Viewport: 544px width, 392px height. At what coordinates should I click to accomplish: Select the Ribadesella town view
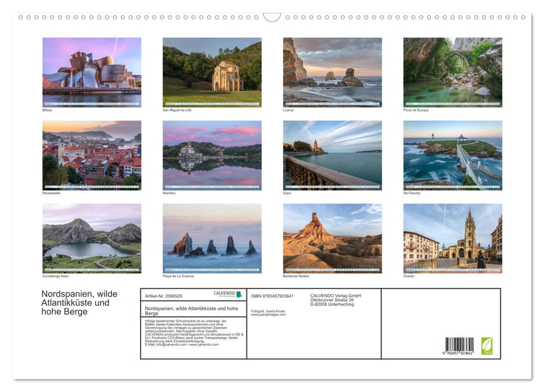(91, 151)
